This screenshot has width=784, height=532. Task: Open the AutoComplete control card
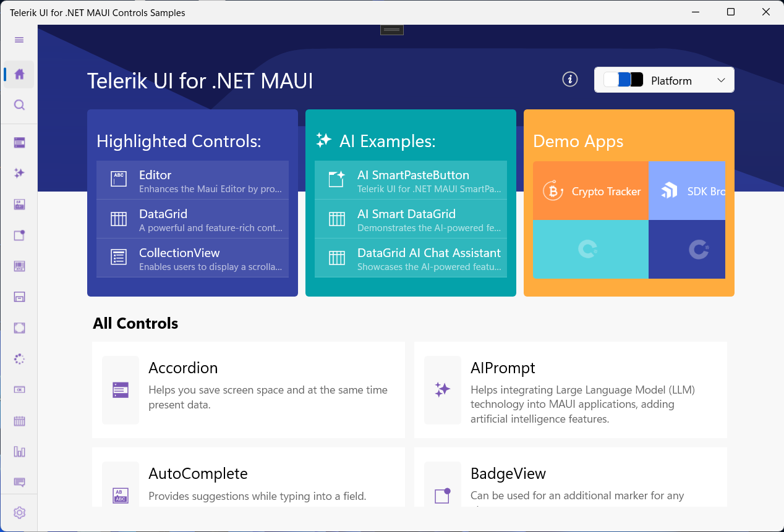pyautogui.click(x=249, y=477)
